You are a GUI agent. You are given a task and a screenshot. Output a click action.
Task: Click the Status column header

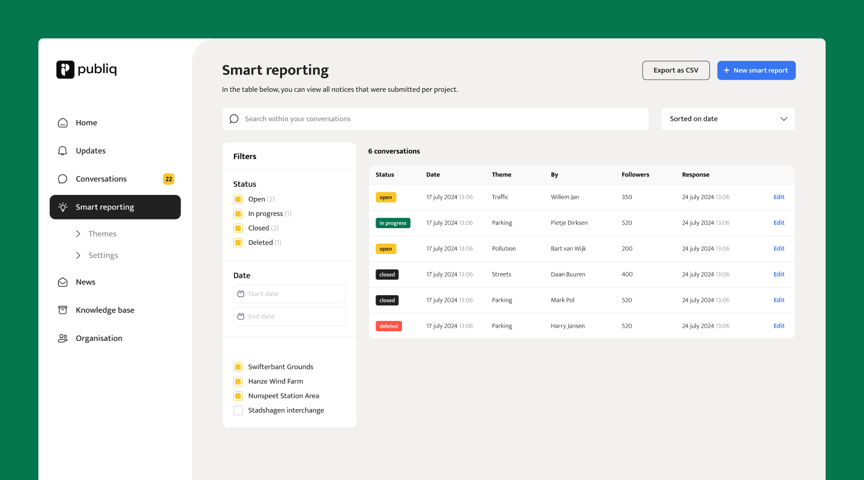click(x=385, y=175)
